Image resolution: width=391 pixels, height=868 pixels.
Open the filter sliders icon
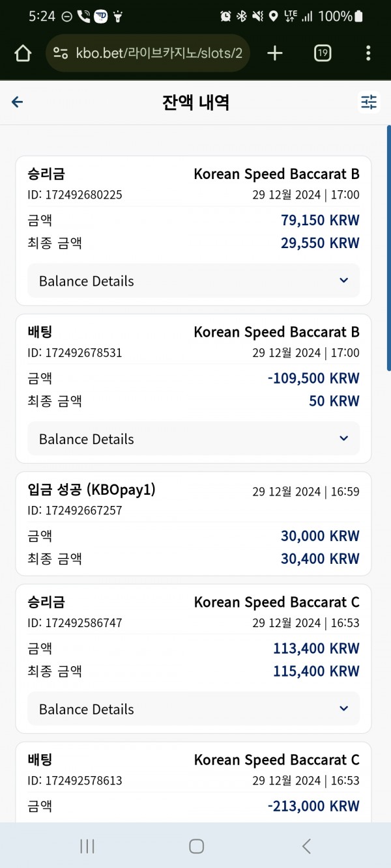pos(369,102)
